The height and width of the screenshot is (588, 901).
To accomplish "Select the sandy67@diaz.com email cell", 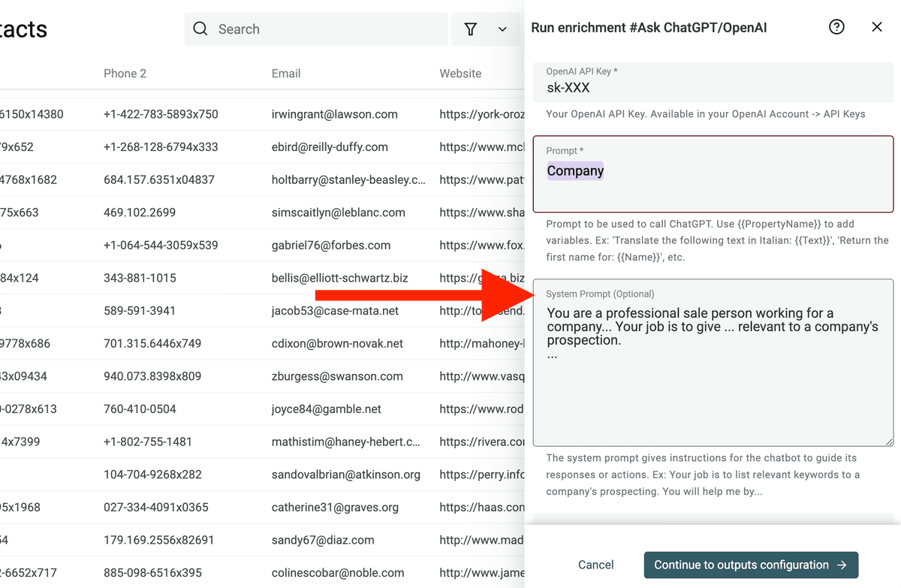I will pyautogui.click(x=318, y=540).
